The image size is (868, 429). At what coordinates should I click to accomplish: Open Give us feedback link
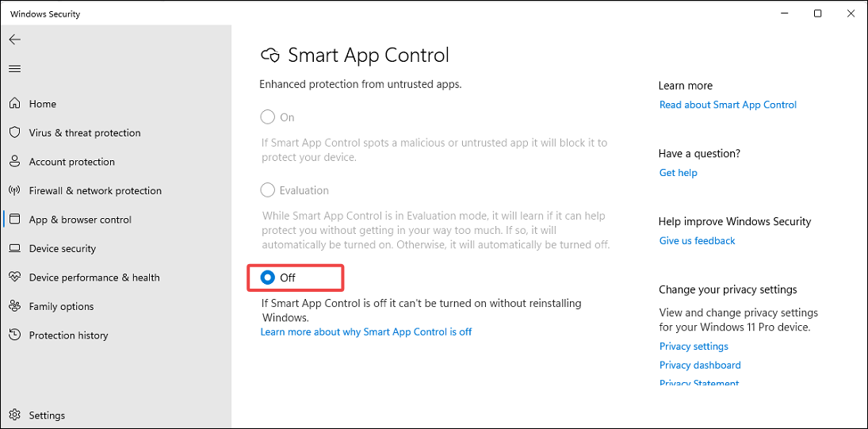pos(697,241)
